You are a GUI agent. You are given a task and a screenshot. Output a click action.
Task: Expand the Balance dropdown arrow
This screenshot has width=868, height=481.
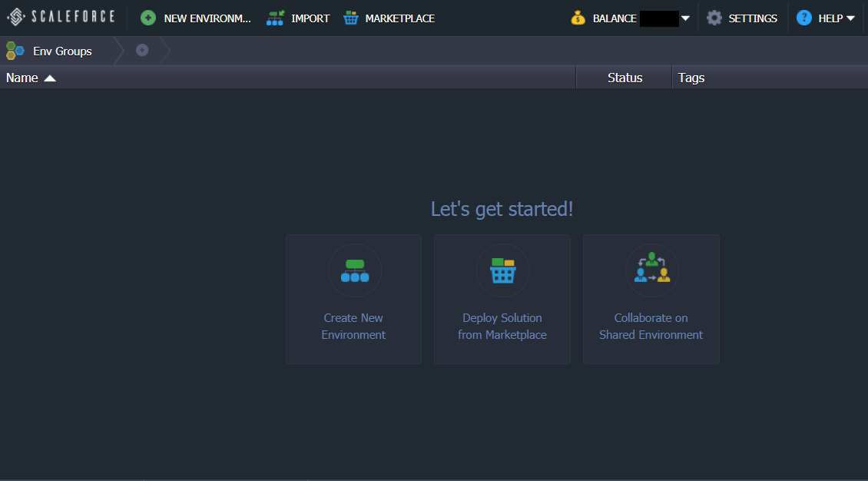[685, 18]
